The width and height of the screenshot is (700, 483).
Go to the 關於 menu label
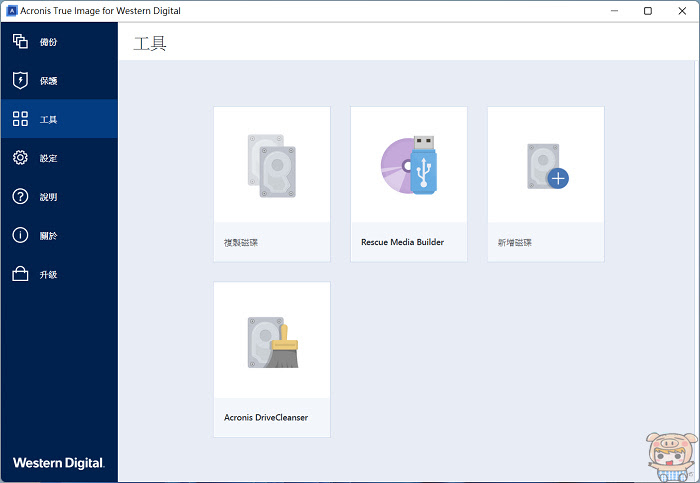pos(48,236)
